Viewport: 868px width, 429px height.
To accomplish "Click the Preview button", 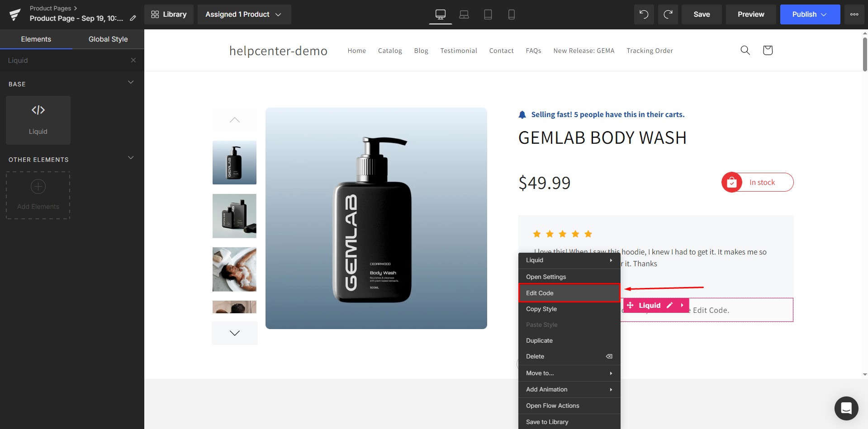I will [x=750, y=14].
